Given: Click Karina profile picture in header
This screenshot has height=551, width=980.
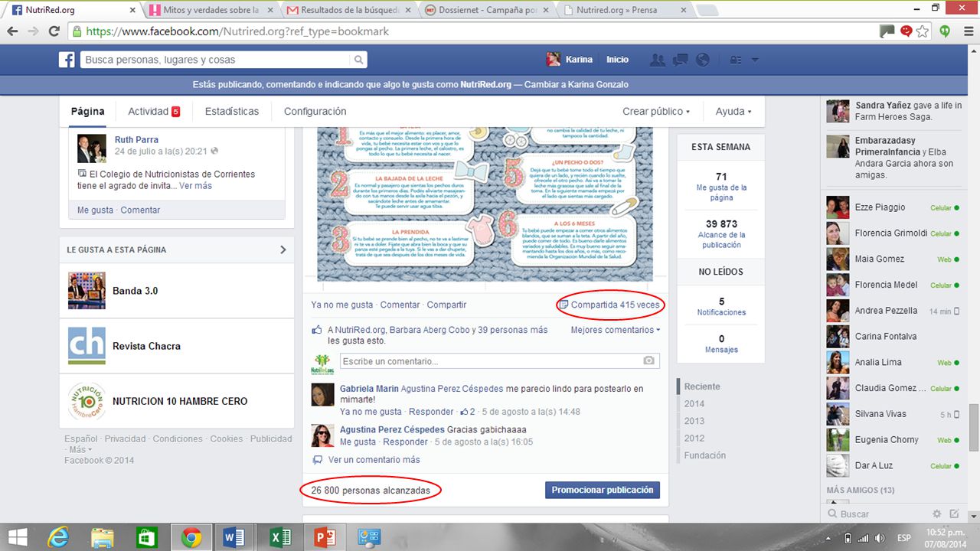Looking at the screenshot, I should (553, 60).
